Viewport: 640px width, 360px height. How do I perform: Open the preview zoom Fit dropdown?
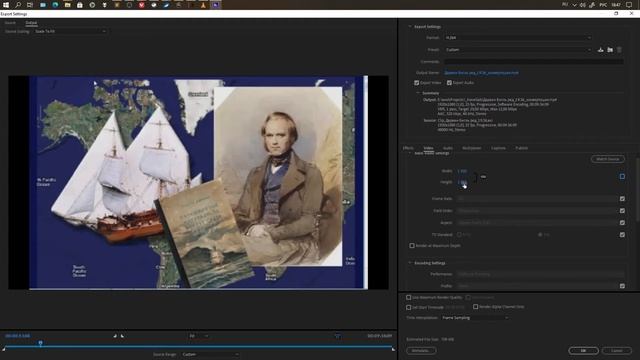coord(199,336)
